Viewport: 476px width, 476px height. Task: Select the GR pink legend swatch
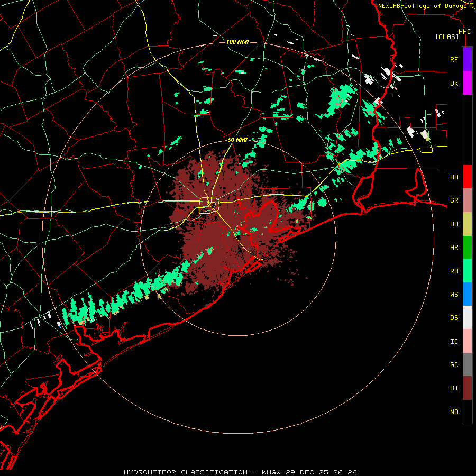[x=467, y=200]
